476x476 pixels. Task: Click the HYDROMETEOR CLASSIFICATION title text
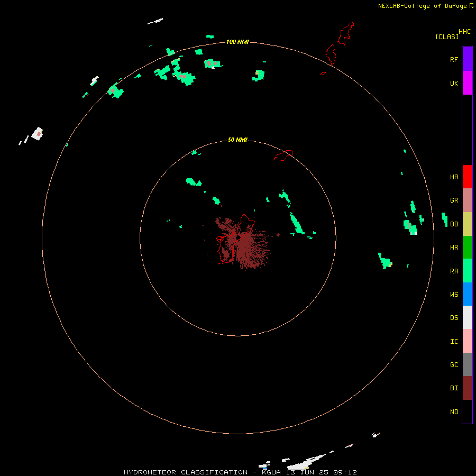[186, 472]
